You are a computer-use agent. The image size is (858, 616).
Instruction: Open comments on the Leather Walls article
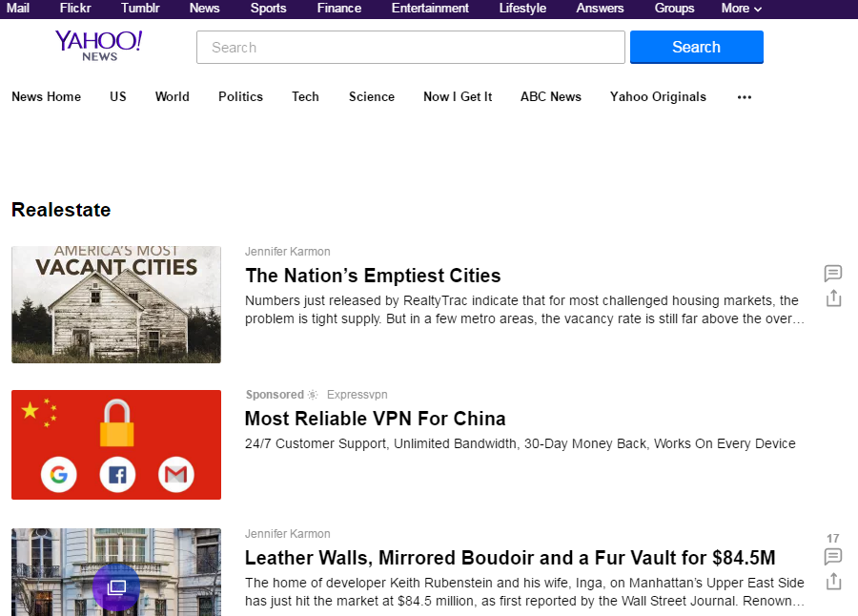[x=832, y=556]
